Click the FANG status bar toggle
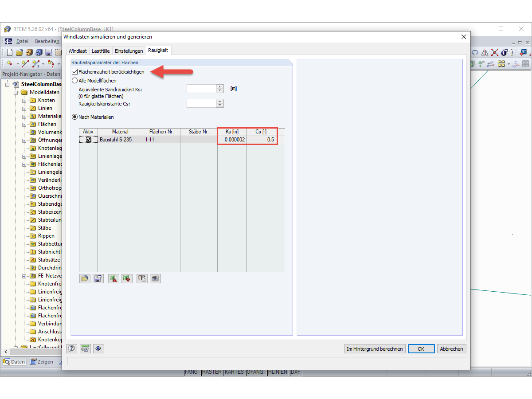This screenshot has height=399, width=532. tap(192, 372)
